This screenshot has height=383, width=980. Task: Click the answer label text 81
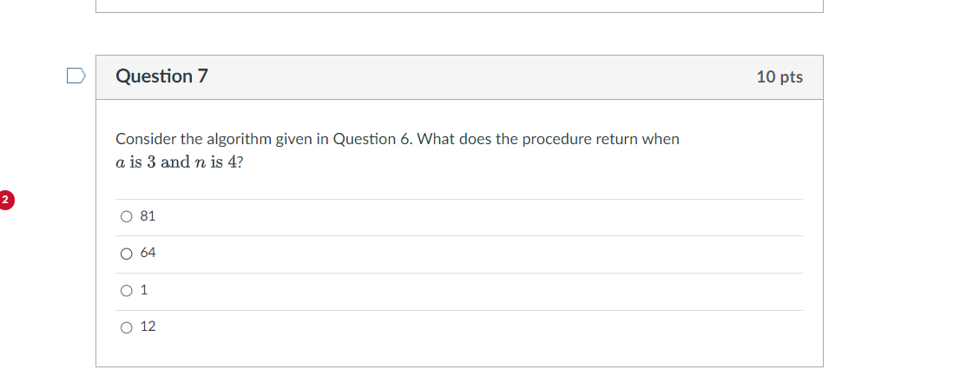coord(148,216)
